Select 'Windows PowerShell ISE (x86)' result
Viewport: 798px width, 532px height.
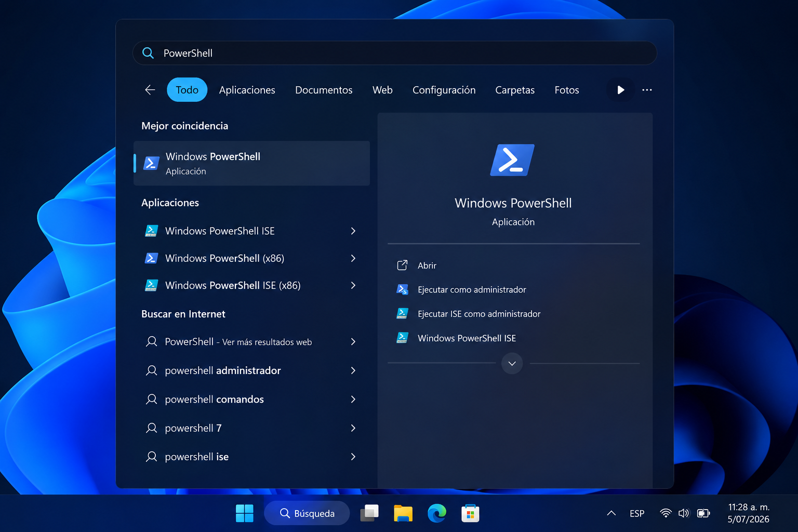pos(233,285)
